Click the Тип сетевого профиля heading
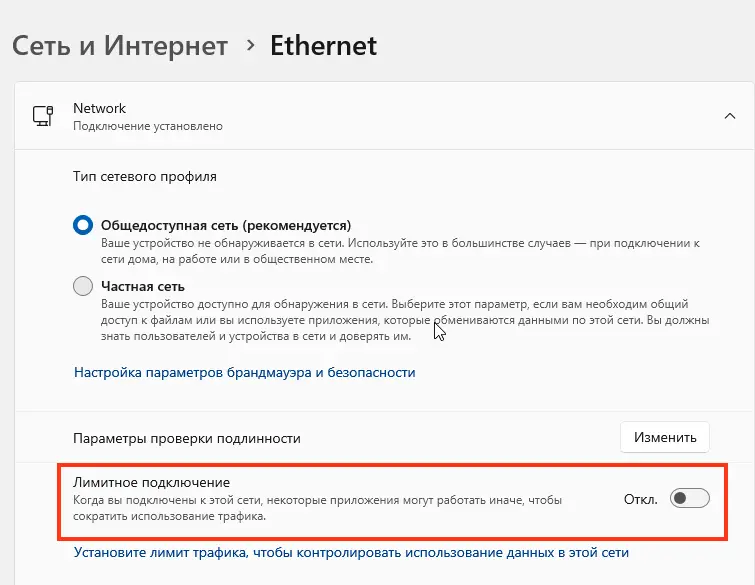755x585 pixels. [x=145, y=176]
